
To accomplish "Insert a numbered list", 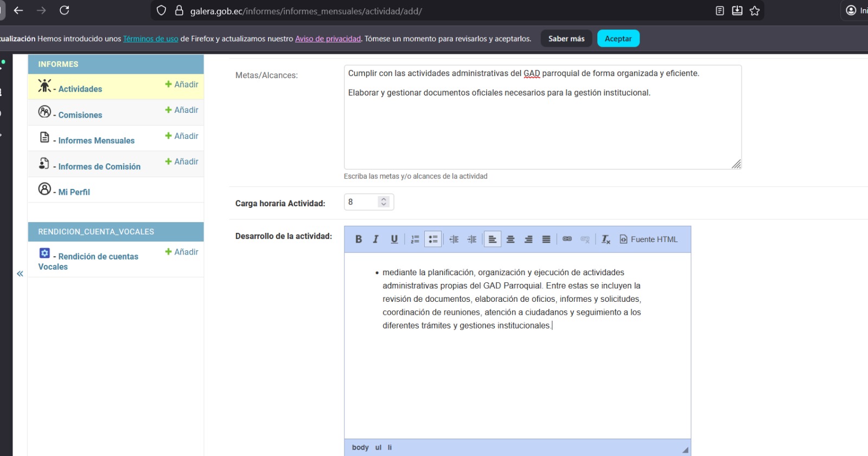I will coord(415,239).
